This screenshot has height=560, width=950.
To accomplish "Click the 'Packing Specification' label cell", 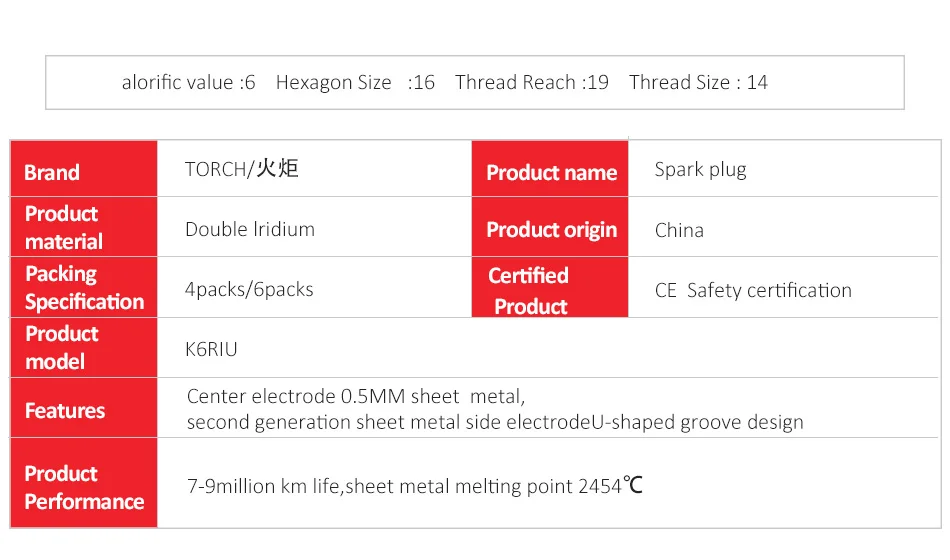I will click(83, 287).
